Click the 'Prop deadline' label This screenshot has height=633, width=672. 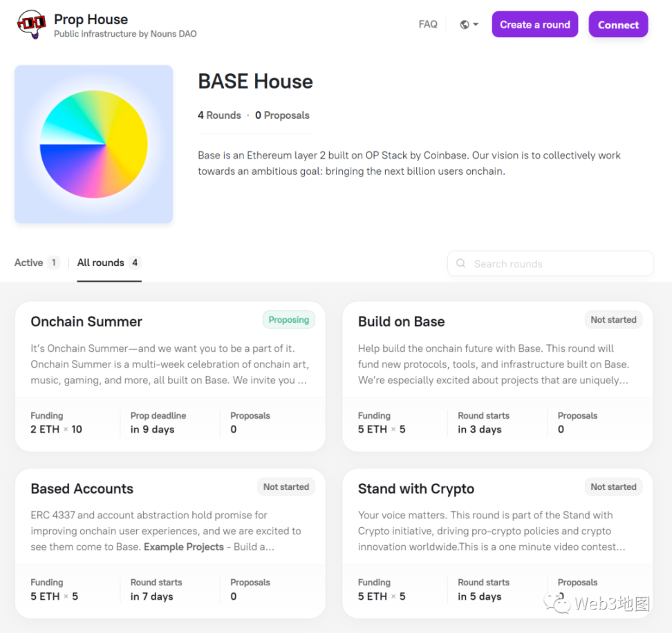click(x=158, y=415)
